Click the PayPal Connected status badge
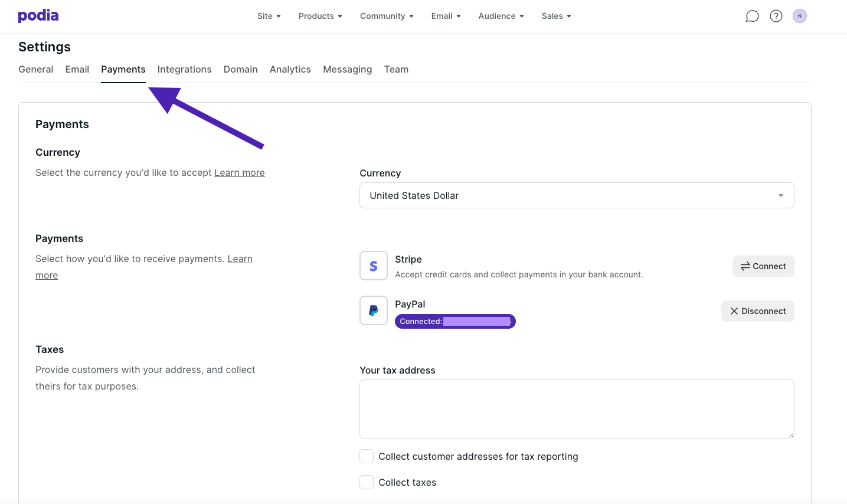847x504 pixels. pyautogui.click(x=455, y=321)
